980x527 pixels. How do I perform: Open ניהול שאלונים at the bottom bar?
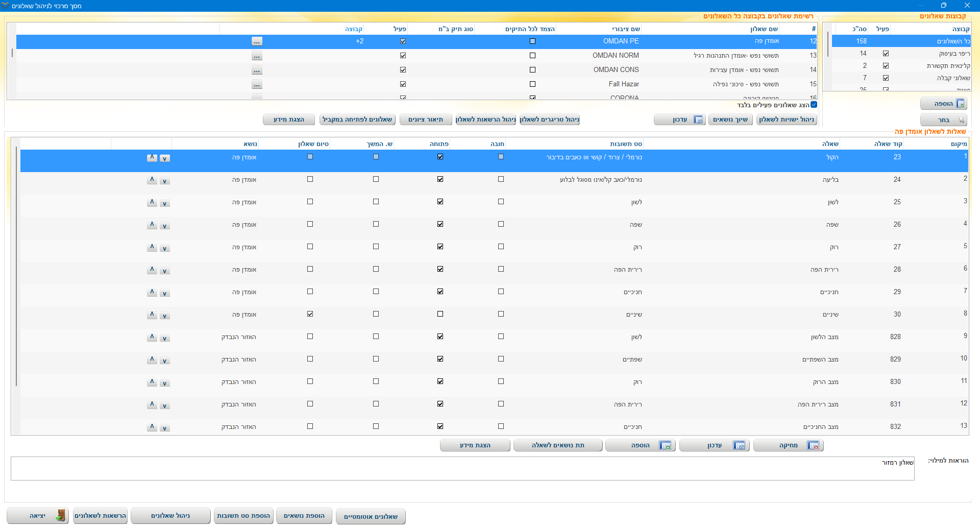click(170, 516)
